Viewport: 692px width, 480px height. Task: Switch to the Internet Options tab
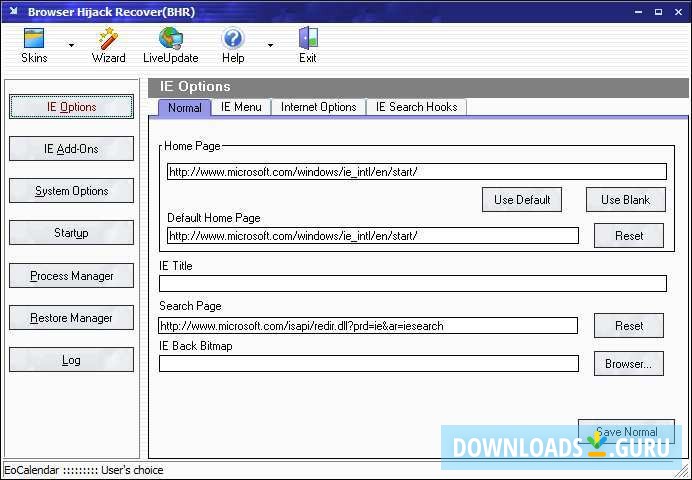[318, 107]
